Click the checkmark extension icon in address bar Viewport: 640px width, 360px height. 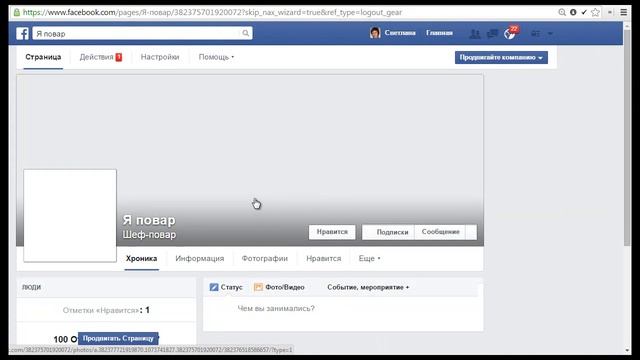584,12
